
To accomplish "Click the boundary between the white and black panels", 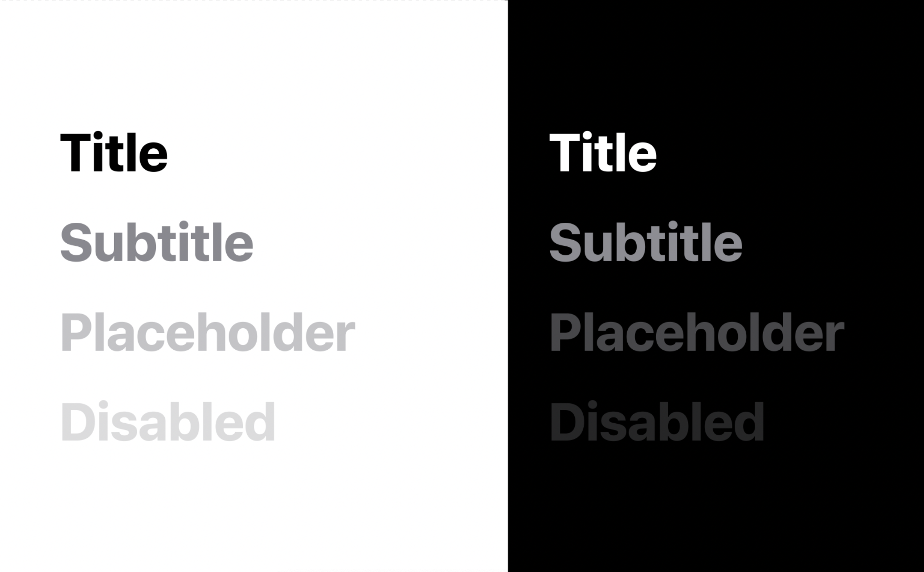I will [508, 285].
